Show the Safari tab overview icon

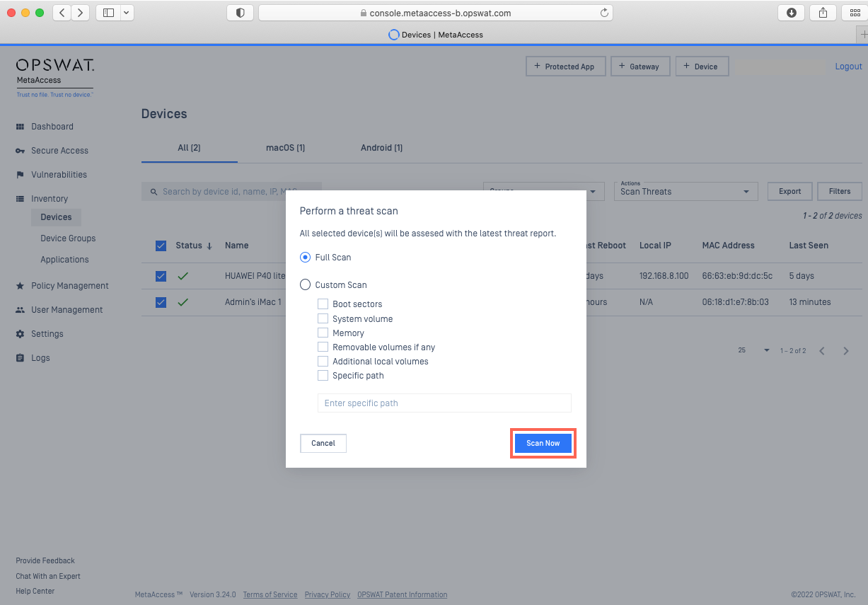pyautogui.click(x=855, y=13)
